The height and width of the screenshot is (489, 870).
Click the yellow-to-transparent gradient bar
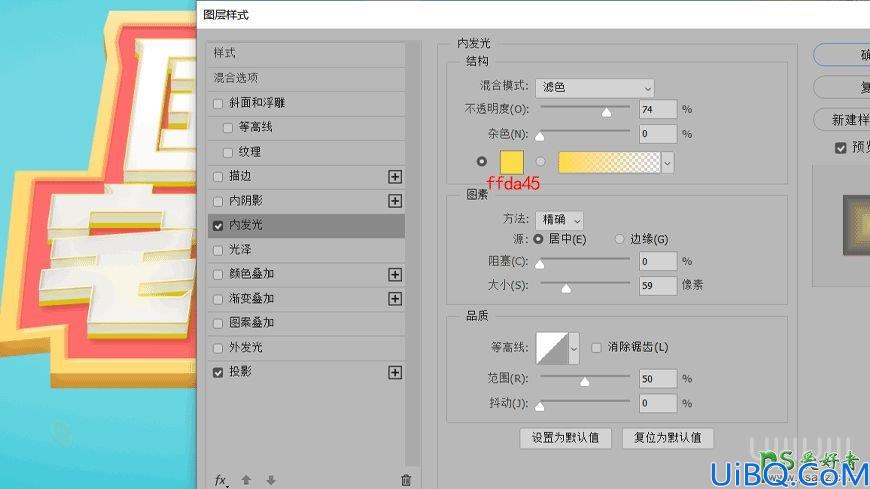coord(609,163)
